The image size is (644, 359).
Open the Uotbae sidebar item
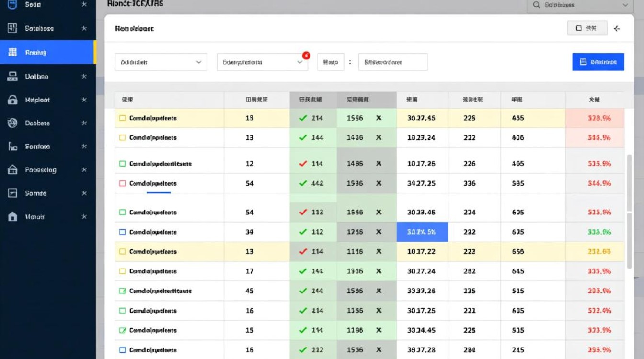click(x=48, y=76)
